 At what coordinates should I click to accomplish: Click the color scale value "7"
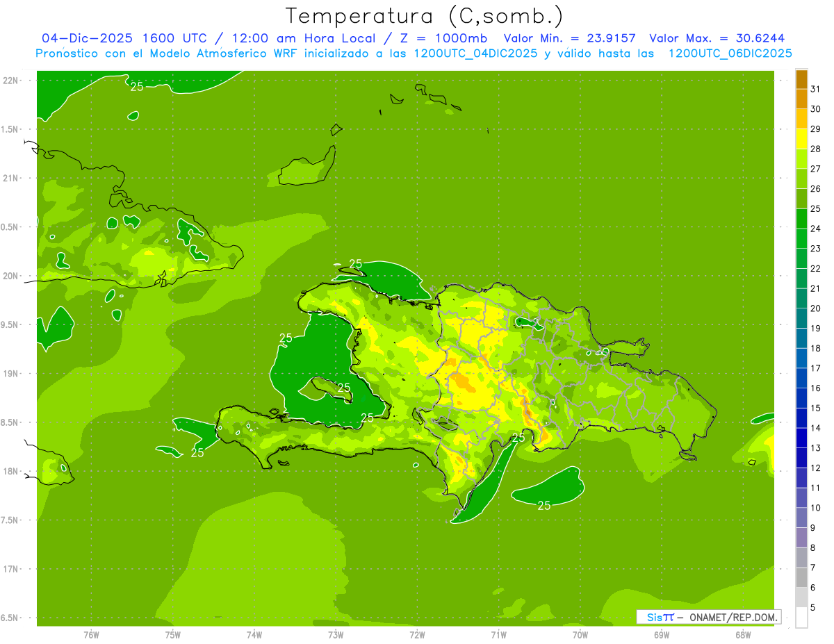(x=813, y=568)
